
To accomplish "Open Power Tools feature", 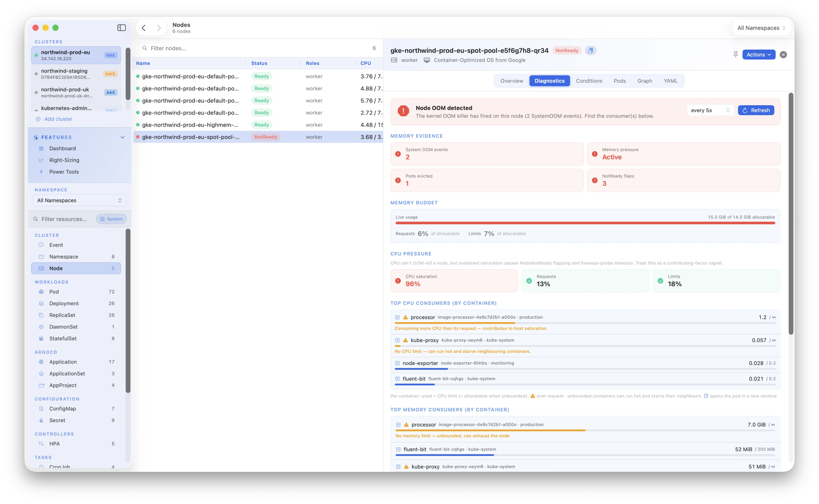I will point(76,172).
